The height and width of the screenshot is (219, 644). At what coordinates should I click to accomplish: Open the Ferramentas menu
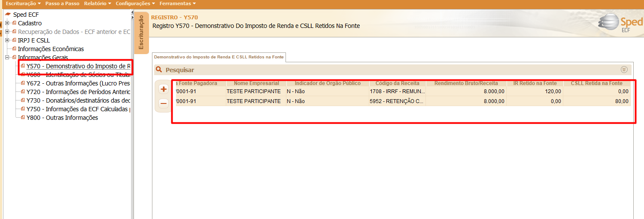click(x=178, y=3)
